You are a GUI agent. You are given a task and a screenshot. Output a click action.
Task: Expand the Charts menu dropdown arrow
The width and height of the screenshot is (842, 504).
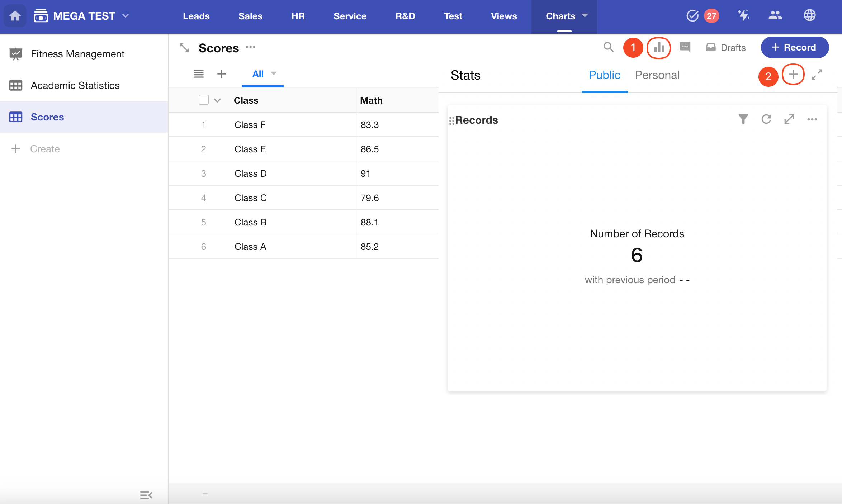coord(585,16)
